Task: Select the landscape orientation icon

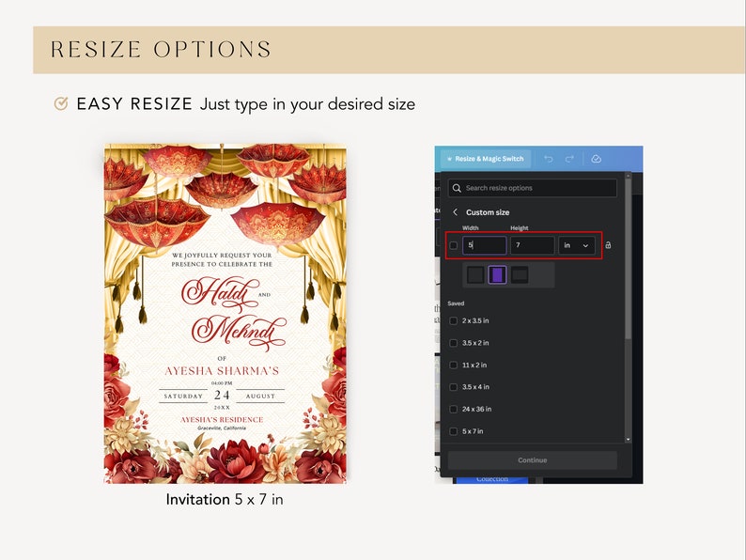Action: [520, 275]
